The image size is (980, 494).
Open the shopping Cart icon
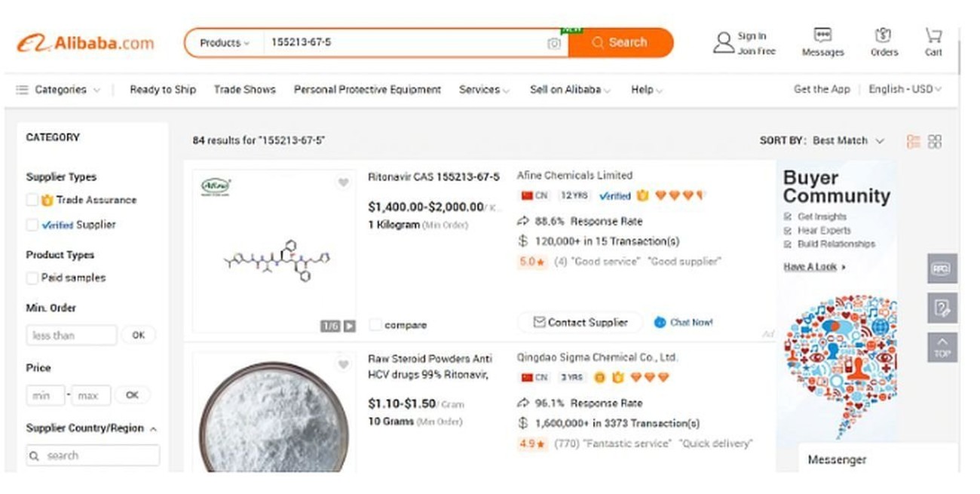click(x=933, y=38)
